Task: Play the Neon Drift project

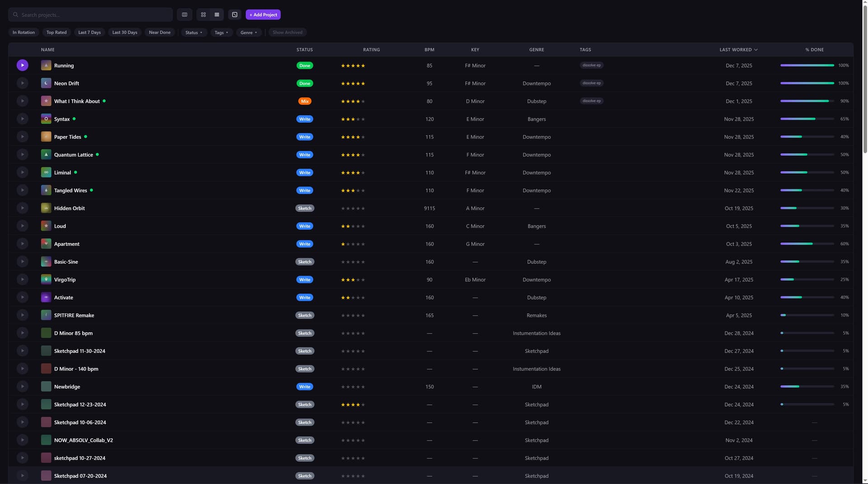Action: coord(22,83)
